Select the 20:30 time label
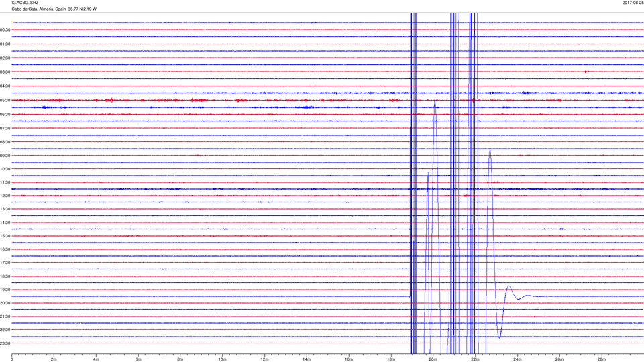This screenshot has height=362, width=644. 5,303
